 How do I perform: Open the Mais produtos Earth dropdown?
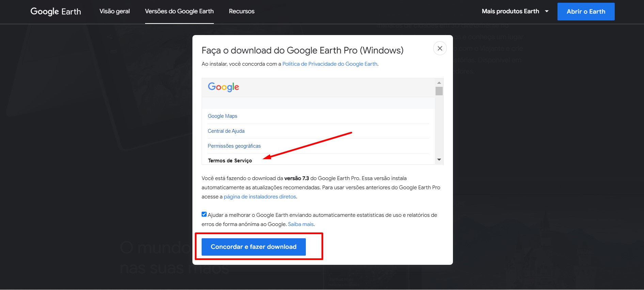510,11
